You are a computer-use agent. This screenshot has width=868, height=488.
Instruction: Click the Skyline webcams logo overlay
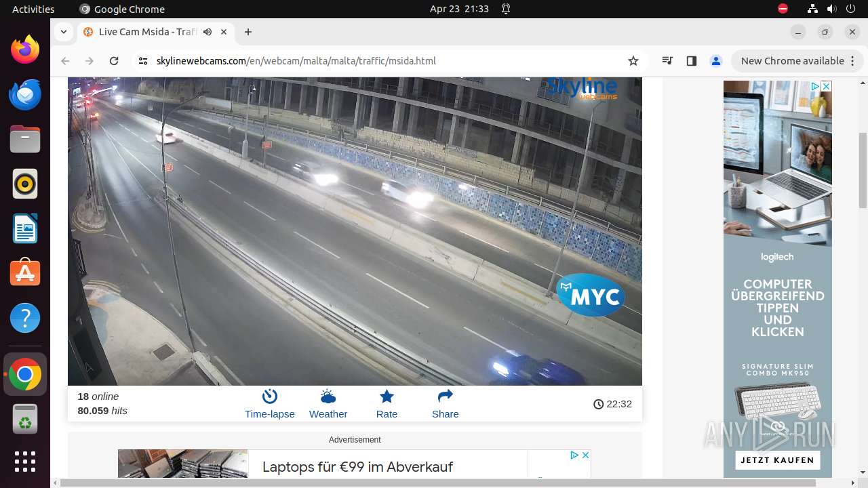(x=582, y=88)
